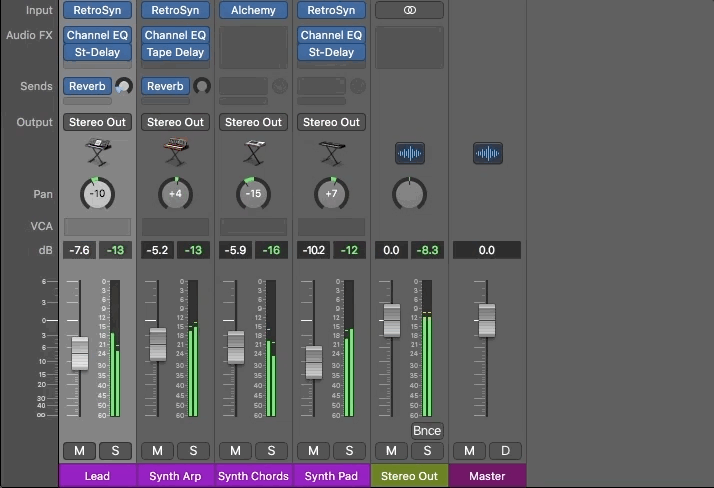Solo the Synth Chords channel
This screenshot has height=488, width=714.
tap(271, 451)
